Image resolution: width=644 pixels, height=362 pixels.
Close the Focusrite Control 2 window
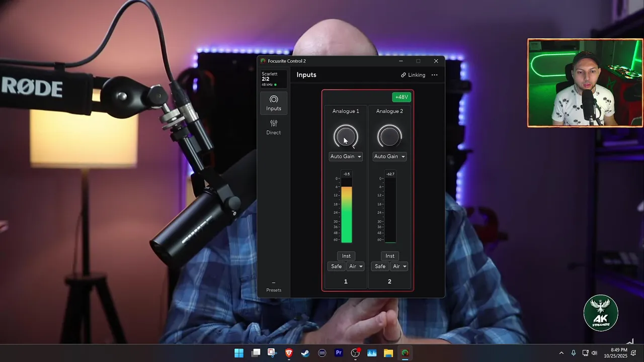pos(436,61)
